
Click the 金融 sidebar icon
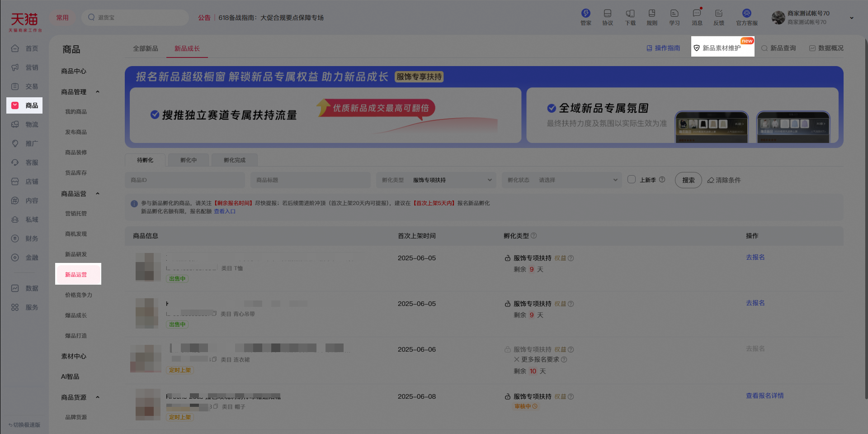pyautogui.click(x=15, y=258)
